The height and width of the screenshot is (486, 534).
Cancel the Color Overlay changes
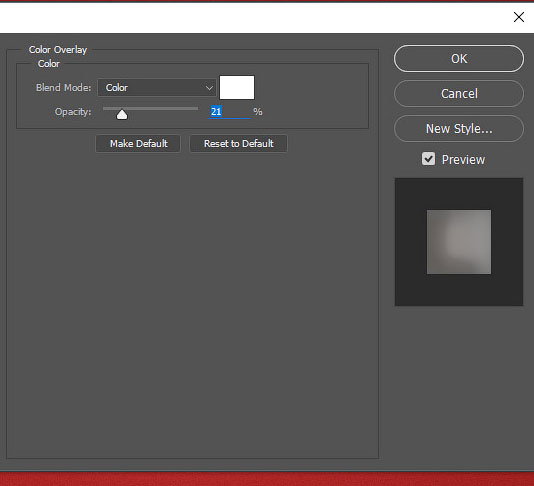pyautogui.click(x=459, y=93)
